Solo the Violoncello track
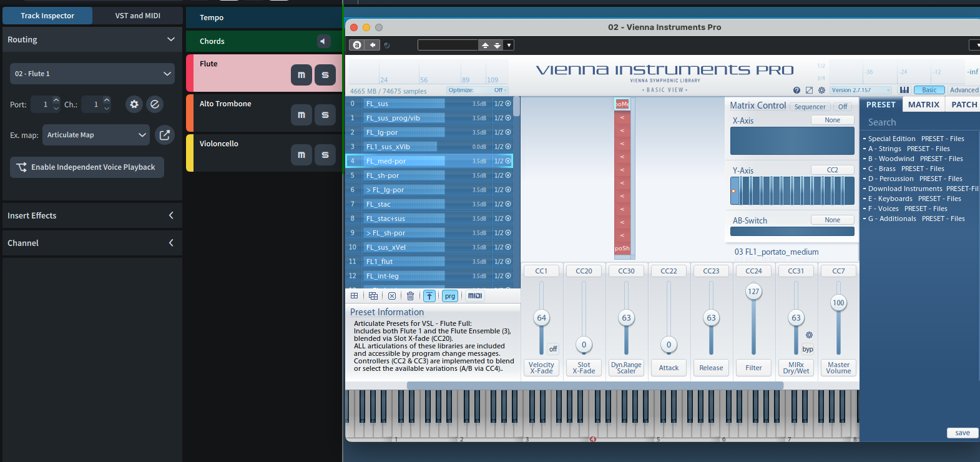Viewport: 980px width, 462px height. coord(325,155)
